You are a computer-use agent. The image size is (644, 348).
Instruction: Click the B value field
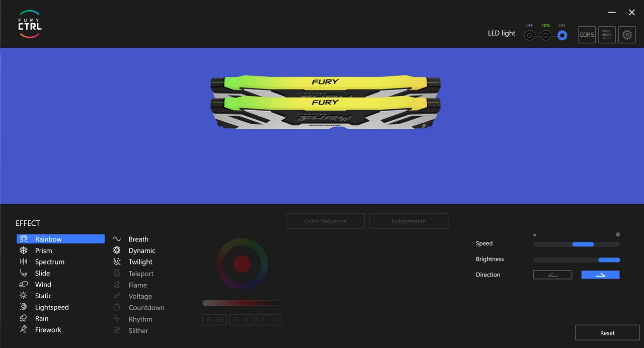269,320
